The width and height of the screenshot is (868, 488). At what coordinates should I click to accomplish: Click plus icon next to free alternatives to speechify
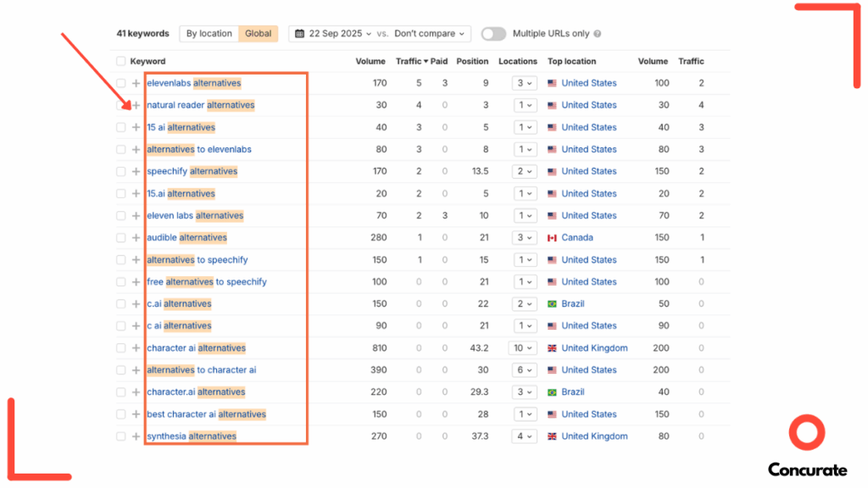pos(136,282)
